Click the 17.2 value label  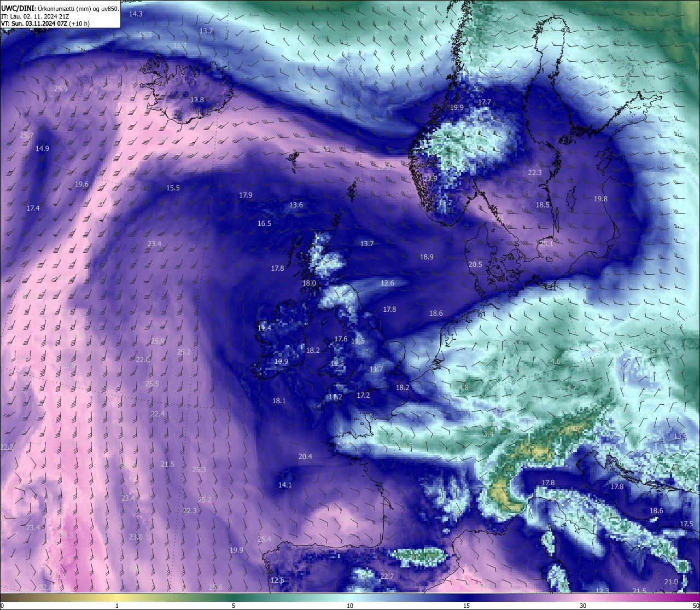point(363,395)
